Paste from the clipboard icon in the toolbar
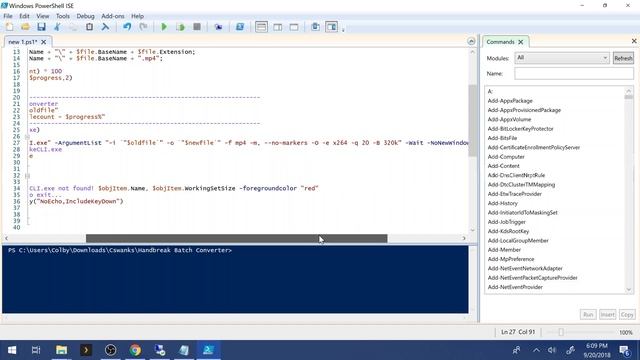The image size is (640, 360). coord(89,27)
